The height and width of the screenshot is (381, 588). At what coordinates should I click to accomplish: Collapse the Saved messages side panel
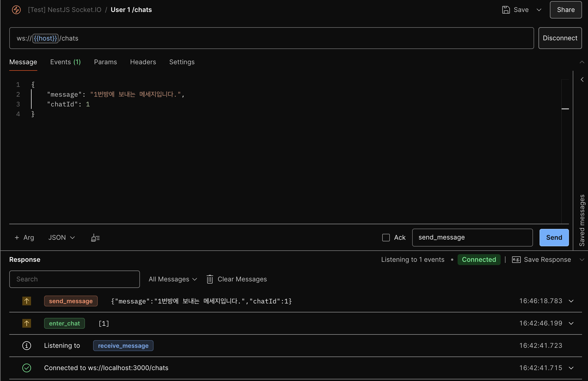(x=582, y=79)
